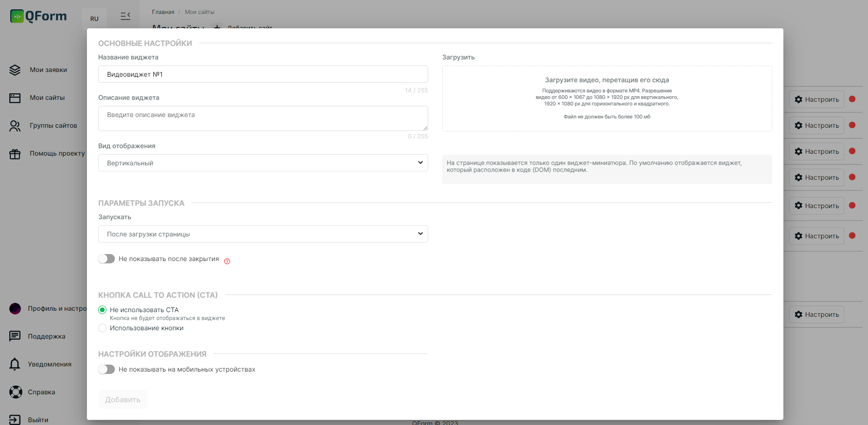Viewport: 868px width, 425px height.
Task: Toggle Не показывать на мобильных устройствах
Action: [106, 369]
